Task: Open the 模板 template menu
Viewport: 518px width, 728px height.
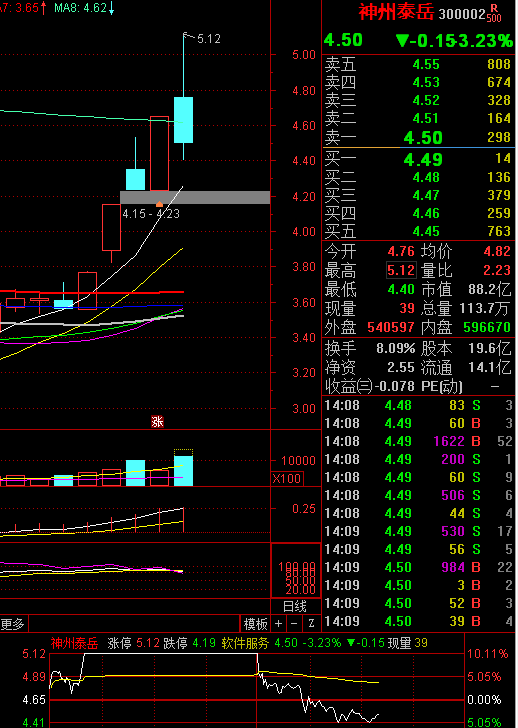Action: tap(256, 624)
